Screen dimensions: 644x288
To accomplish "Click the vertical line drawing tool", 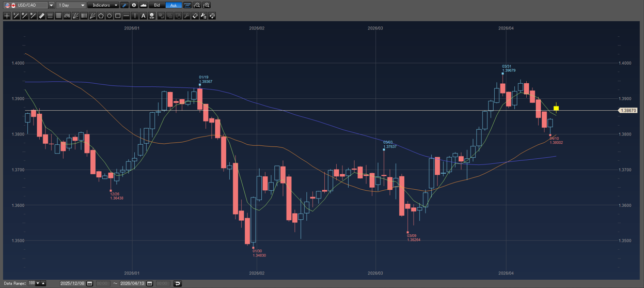I will (135, 16).
